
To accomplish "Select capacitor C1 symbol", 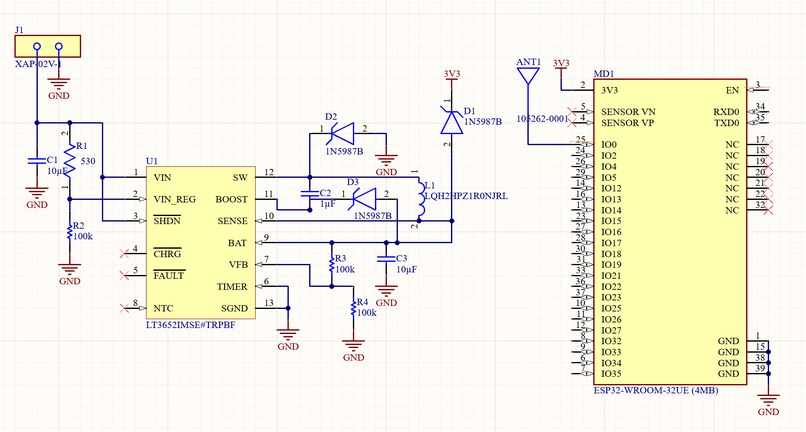I will (36, 160).
